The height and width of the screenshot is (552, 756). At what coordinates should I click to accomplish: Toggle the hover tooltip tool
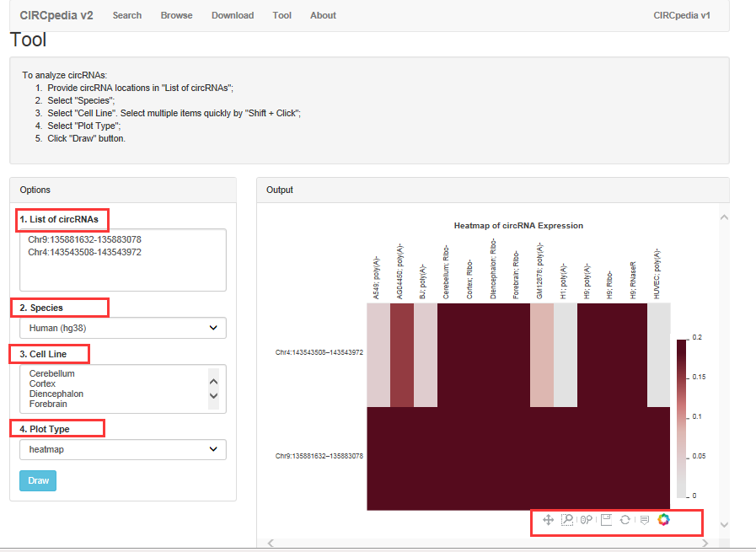[644, 520]
